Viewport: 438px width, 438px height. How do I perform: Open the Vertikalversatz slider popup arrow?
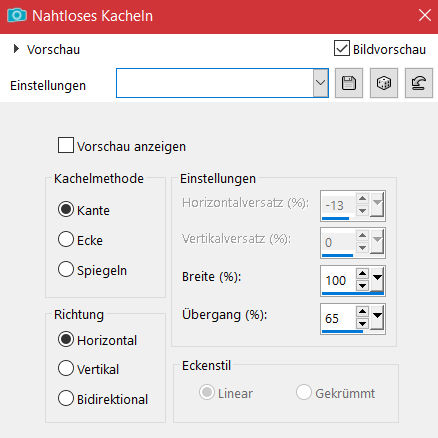[x=377, y=241]
